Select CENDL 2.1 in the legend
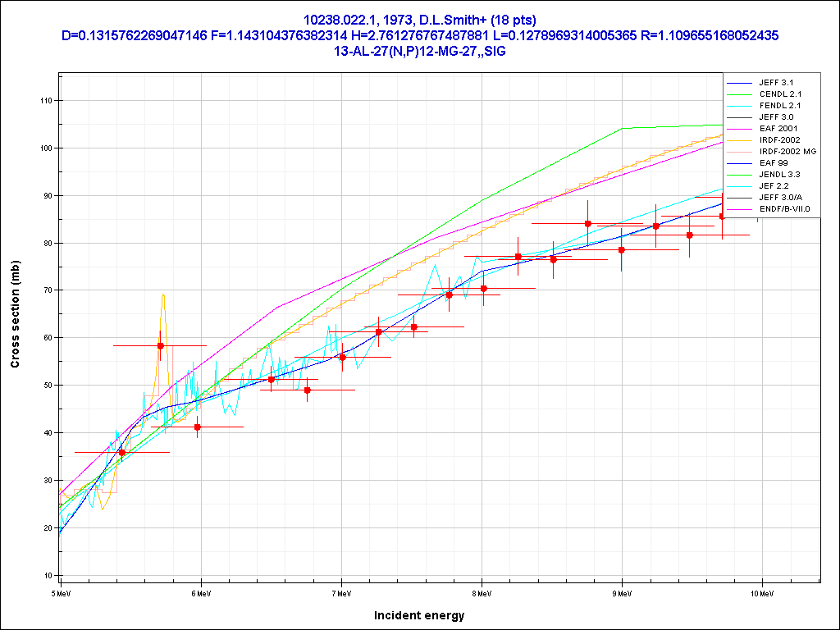This screenshot has width=840, height=630. click(779, 94)
